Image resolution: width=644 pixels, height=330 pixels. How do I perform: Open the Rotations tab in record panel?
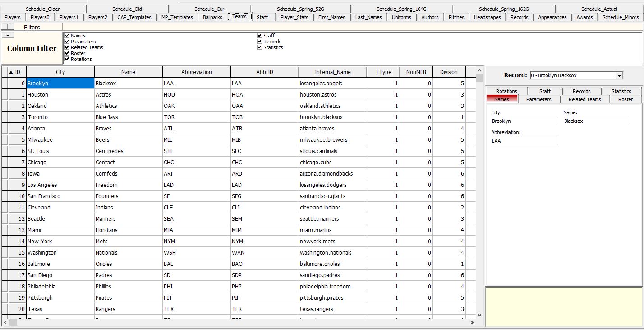tap(506, 91)
